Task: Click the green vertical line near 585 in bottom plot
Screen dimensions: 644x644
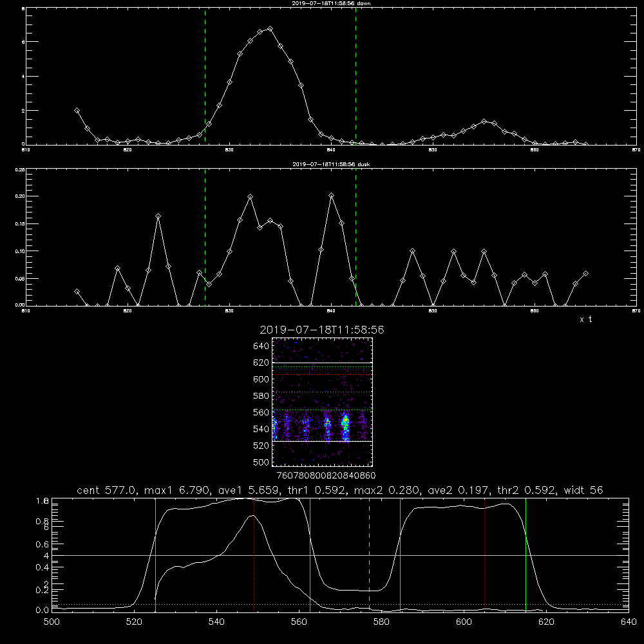Action: 400,554
